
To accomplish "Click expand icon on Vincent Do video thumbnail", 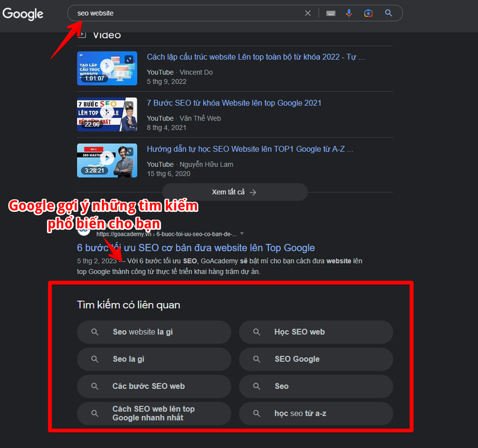I will point(129,60).
